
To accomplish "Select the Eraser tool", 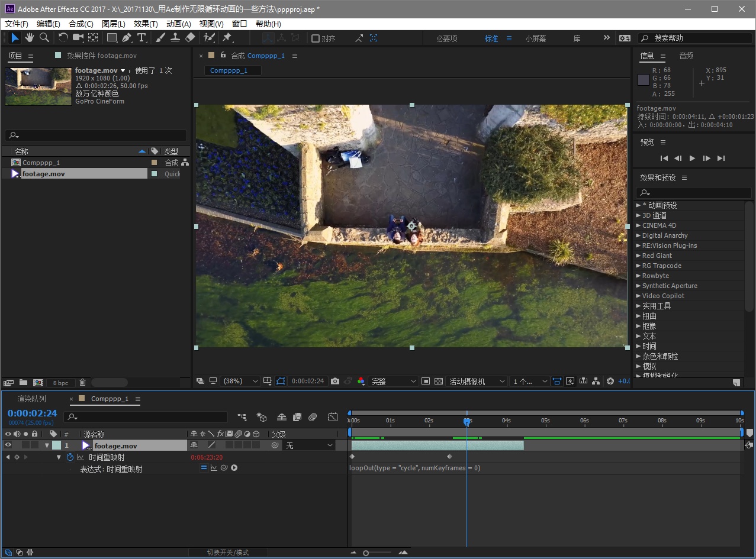I will 190,38.
